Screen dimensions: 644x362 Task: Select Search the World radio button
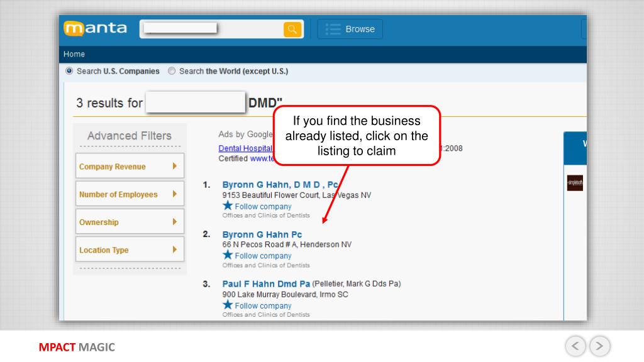pos(172,71)
